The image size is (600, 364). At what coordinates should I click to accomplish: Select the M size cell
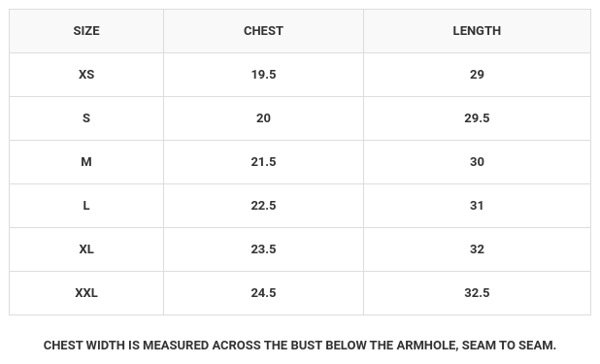coord(86,162)
